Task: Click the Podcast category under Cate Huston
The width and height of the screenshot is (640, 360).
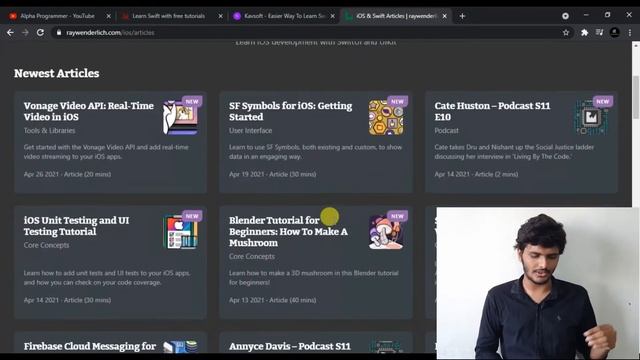Action: 446,131
